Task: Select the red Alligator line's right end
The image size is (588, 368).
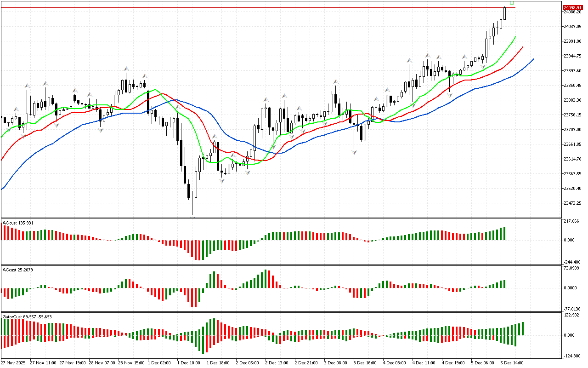Action: tap(522, 47)
